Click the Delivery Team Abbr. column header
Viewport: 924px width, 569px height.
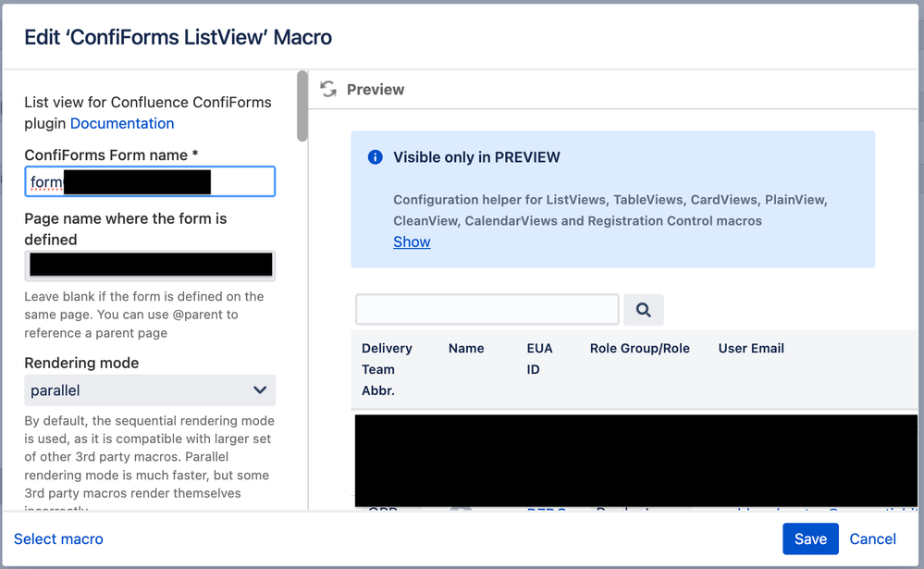coord(388,368)
